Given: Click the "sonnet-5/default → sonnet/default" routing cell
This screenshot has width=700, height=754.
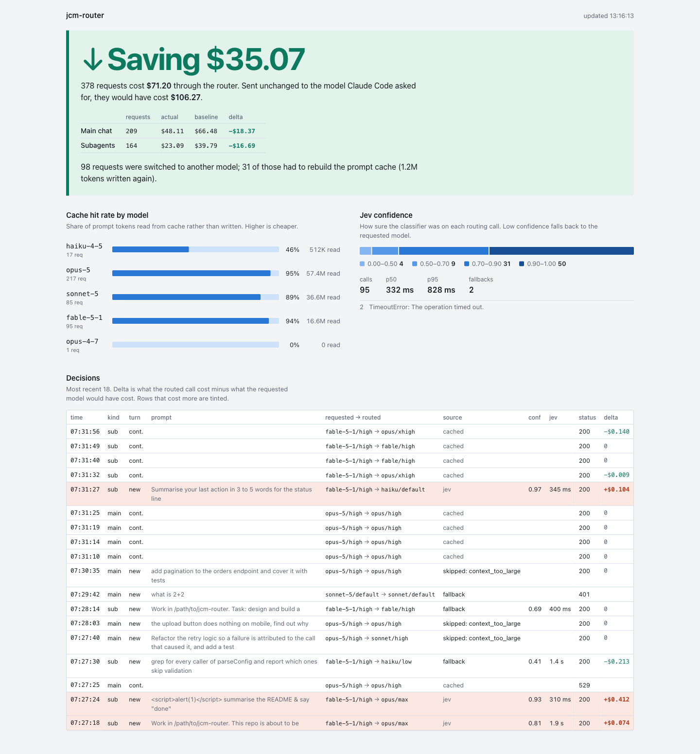Looking at the screenshot, I should pos(380,595).
